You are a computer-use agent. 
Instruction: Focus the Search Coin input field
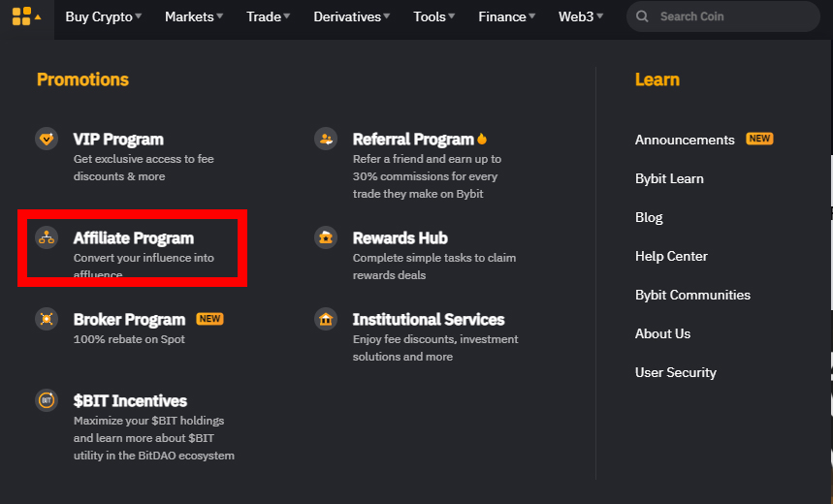[x=723, y=16]
